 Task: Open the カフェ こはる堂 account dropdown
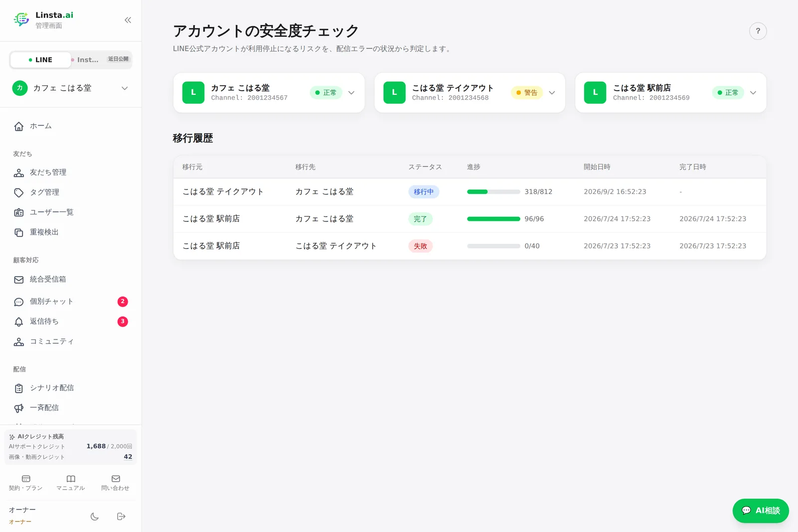[71, 88]
